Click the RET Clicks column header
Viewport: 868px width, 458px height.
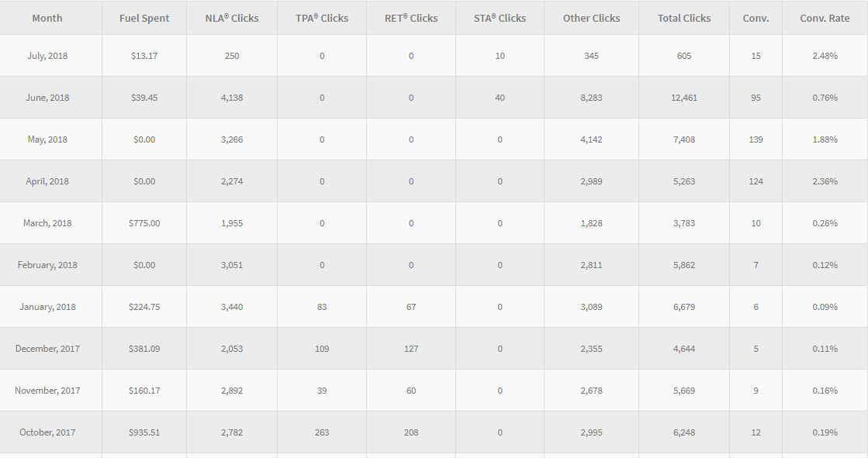411,19
